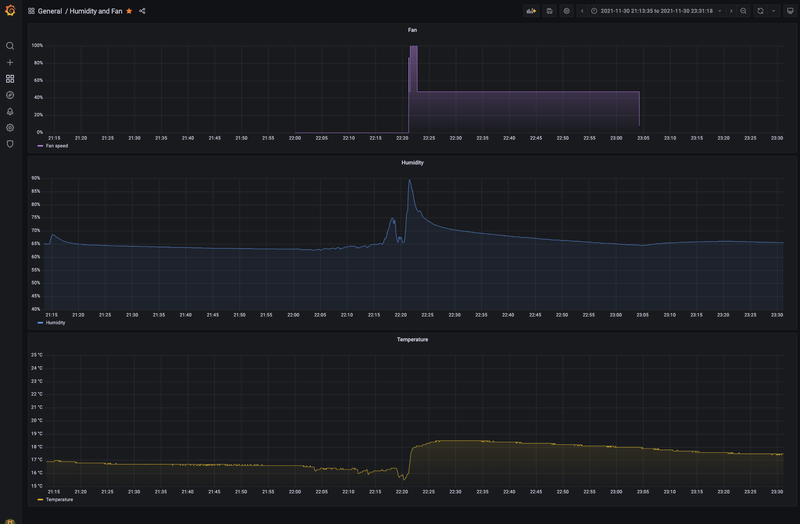
Task: Share the dashboard via share icon
Action: coord(142,11)
